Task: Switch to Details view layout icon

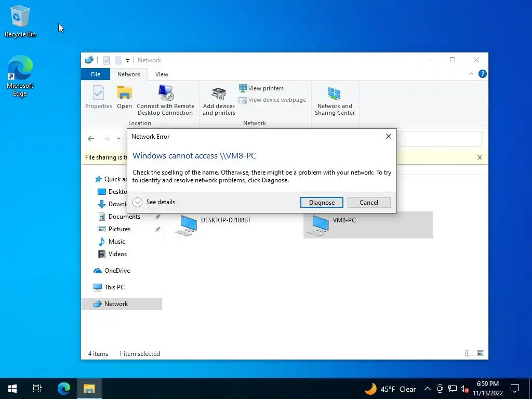Action: (469, 353)
